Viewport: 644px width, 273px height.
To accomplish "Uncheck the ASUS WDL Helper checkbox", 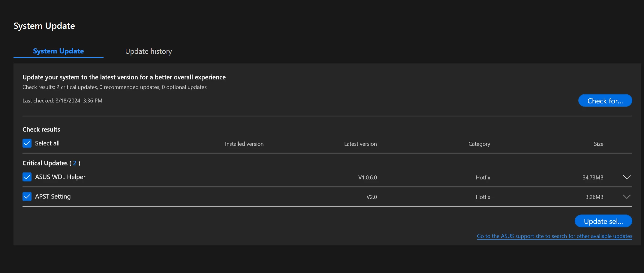I will click(x=27, y=177).
